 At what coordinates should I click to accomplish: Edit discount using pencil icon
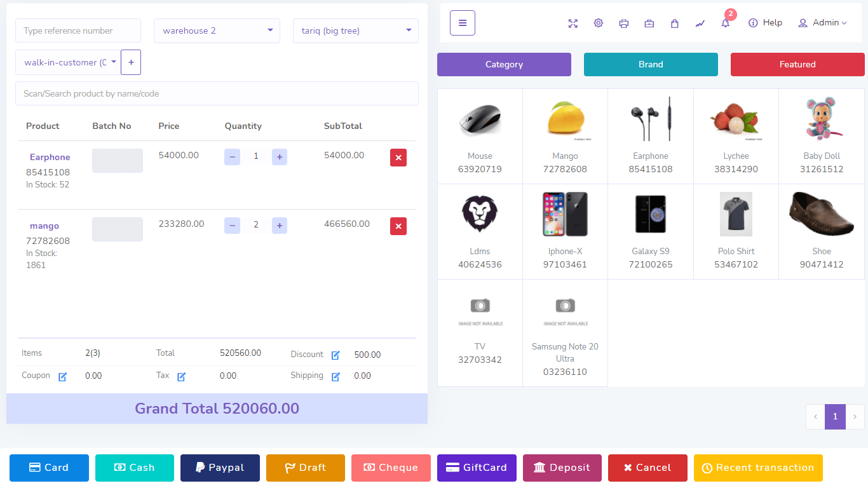pos(336,355)
